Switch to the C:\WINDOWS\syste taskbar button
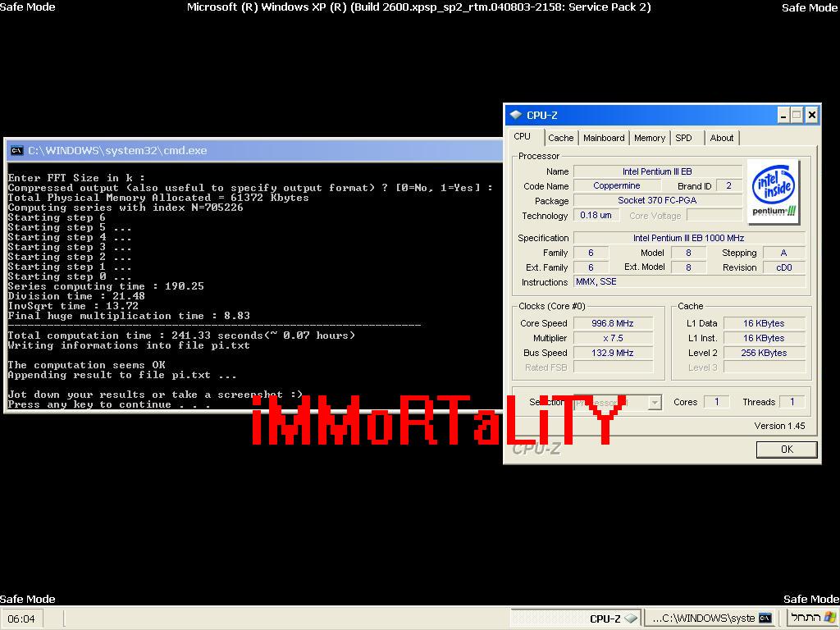840x630 pixels. pos(710,619)
